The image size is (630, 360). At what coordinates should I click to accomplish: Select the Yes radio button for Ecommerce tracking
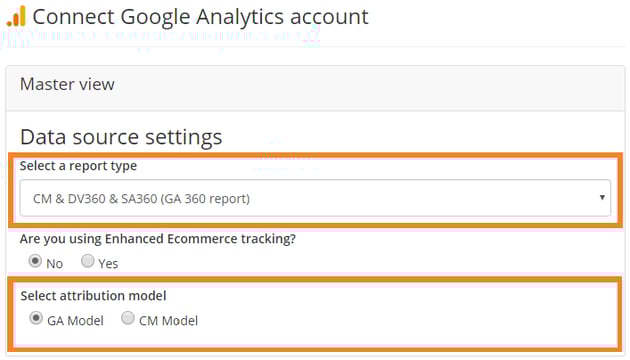point(88,261)
